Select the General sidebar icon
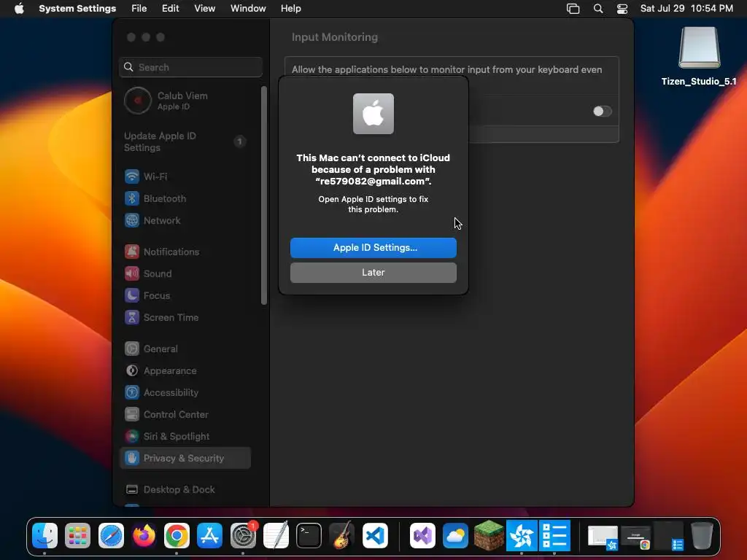 pyautogui.click(x=132, y=349)
